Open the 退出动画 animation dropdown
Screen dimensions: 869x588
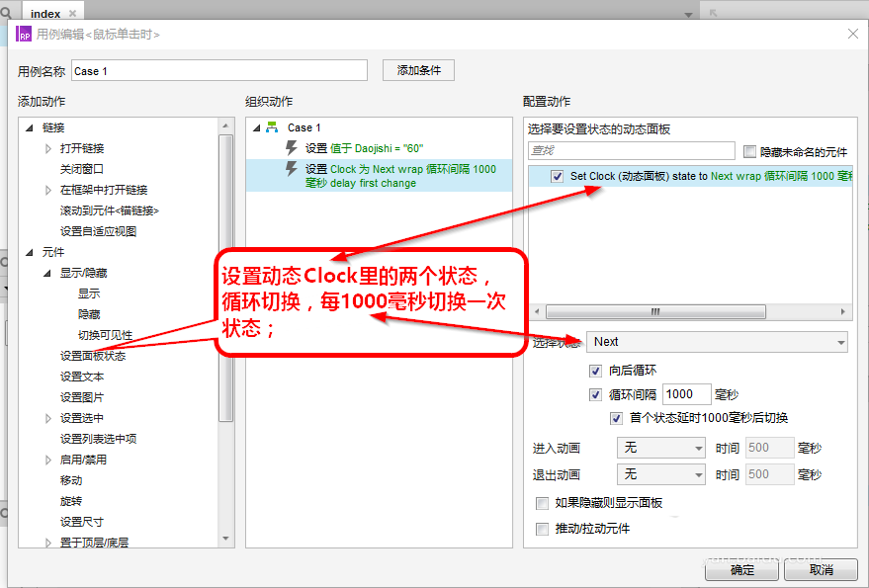661,474
